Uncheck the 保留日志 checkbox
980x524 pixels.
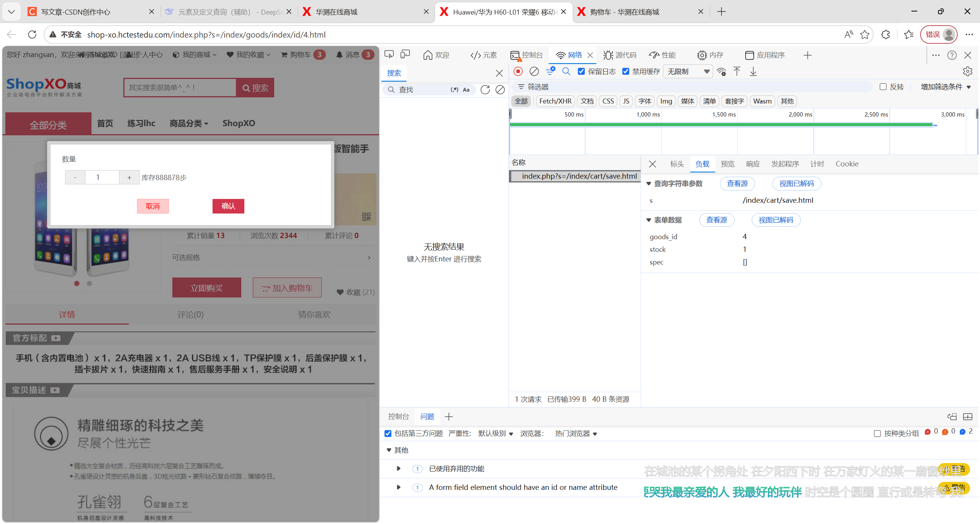tap(581, 71)
